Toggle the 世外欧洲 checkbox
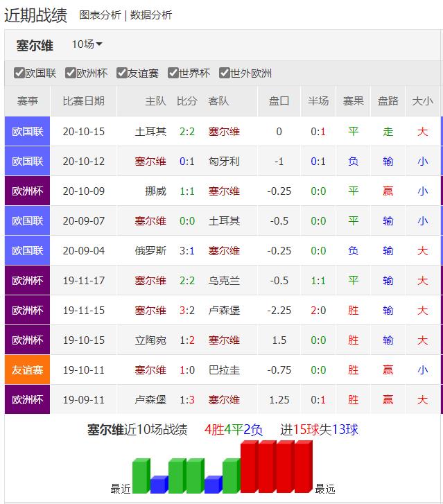 coord(225,73)
